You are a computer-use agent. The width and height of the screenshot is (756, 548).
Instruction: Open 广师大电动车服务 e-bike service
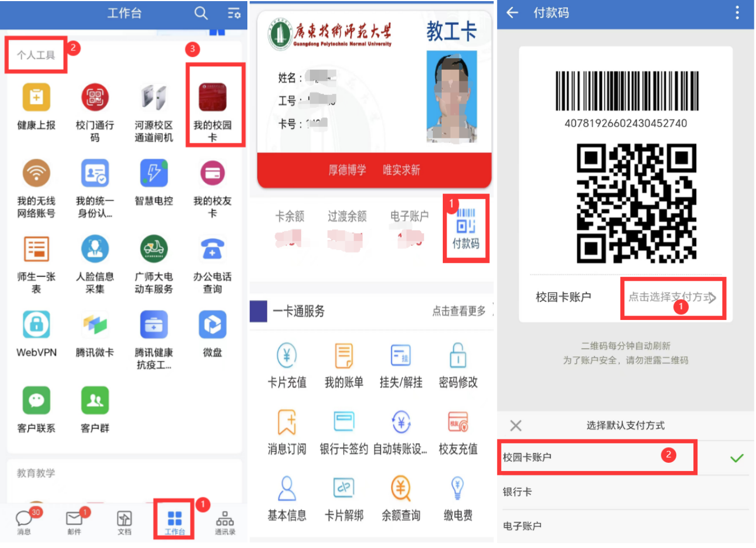(x=154, y=249)
